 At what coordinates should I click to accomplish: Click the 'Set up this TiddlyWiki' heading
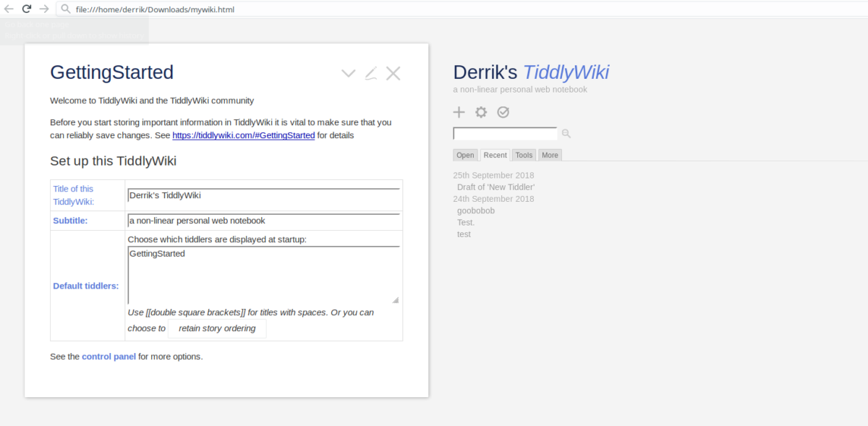[x=114, y=161]
